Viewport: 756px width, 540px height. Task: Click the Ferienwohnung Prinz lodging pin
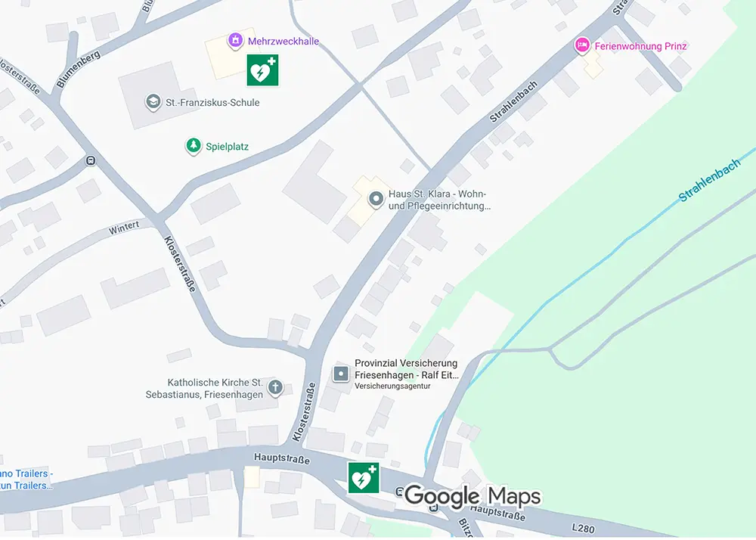[582, 46]
